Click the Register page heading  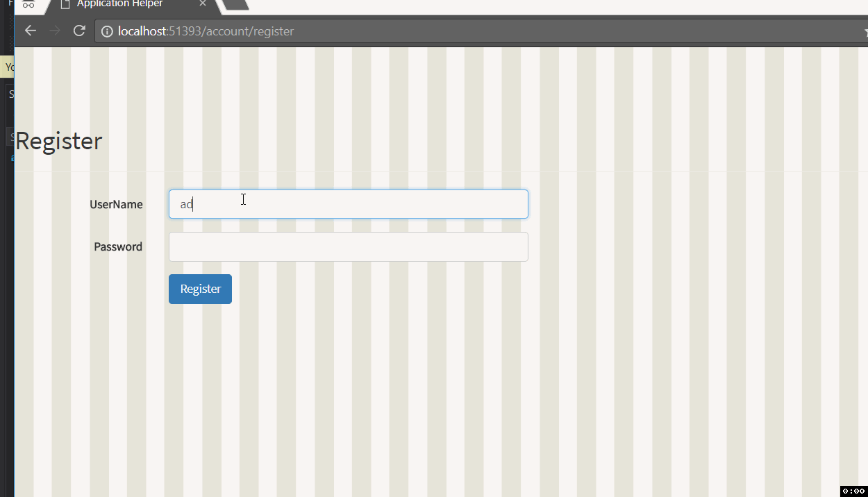58,141
